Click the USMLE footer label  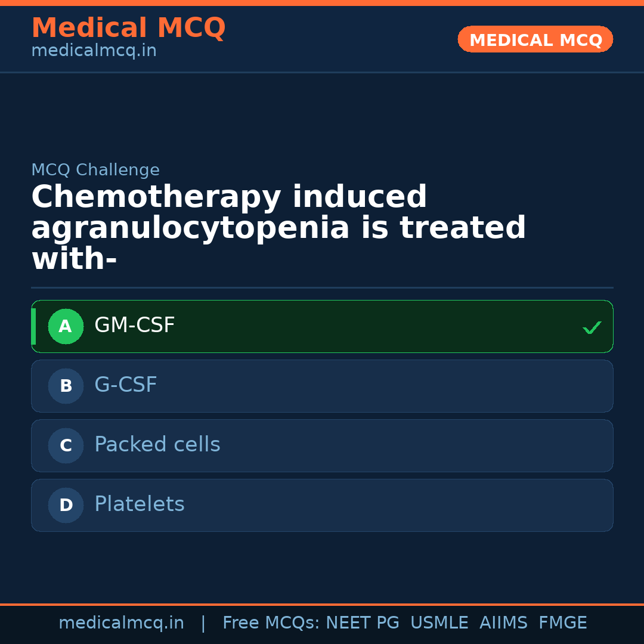(x=439, y=623)
